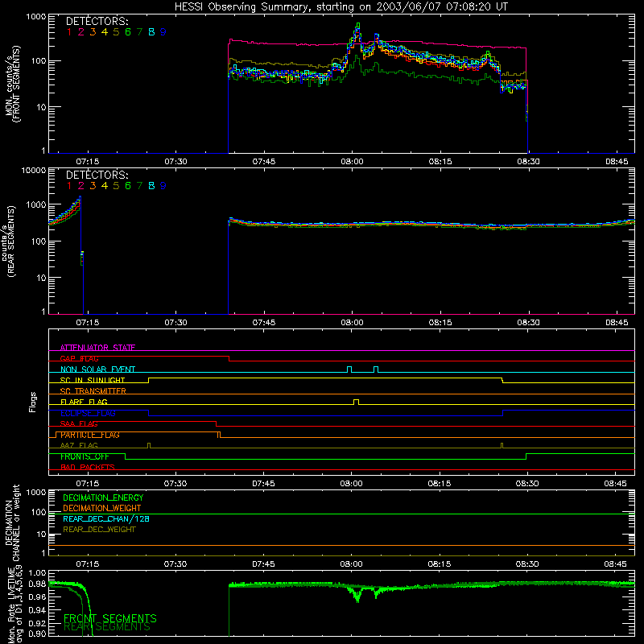Select detector 7 in the rear segments legend
Viewport: 644px width, 644px height.
139,186
